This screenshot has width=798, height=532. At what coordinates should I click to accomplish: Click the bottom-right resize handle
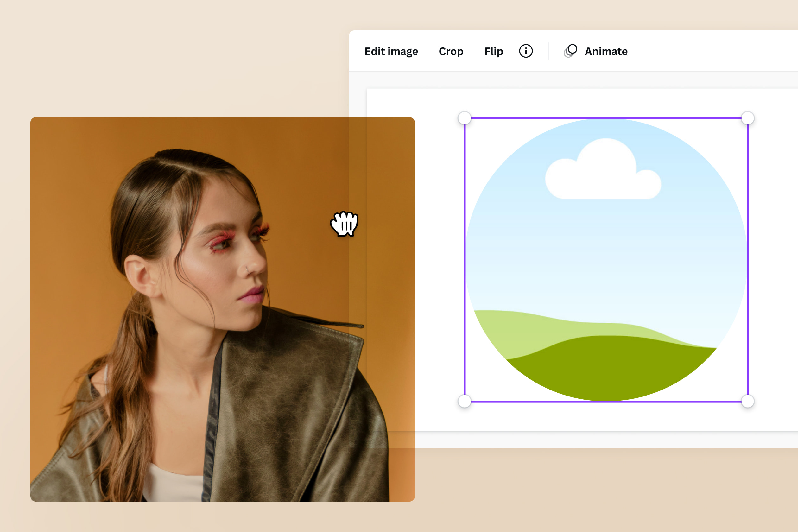coord(747,401)
